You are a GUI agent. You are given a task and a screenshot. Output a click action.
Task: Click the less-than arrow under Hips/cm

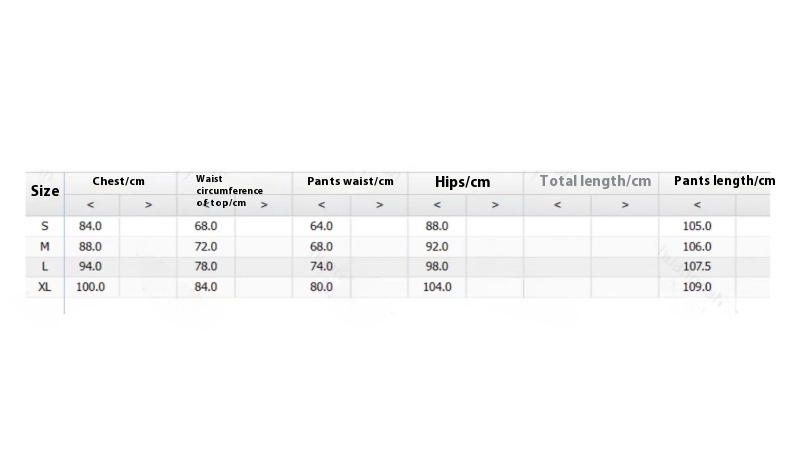437,205
